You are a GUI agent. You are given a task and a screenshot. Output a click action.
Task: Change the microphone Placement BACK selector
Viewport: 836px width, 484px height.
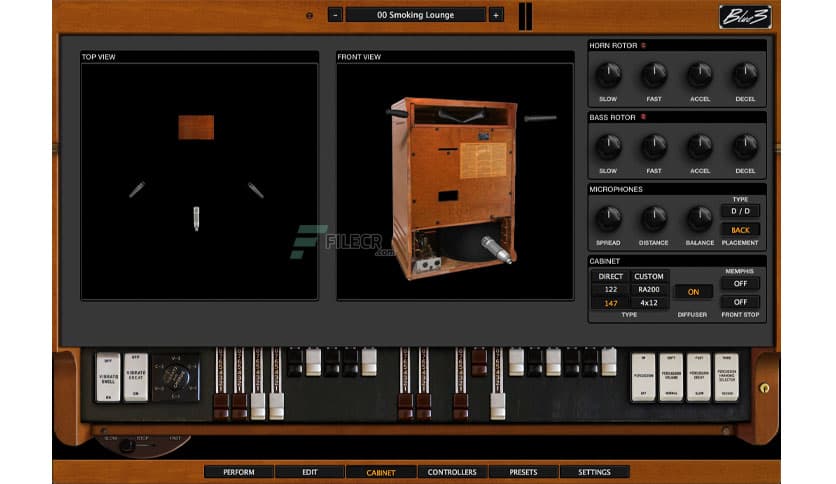click(741, 230)
